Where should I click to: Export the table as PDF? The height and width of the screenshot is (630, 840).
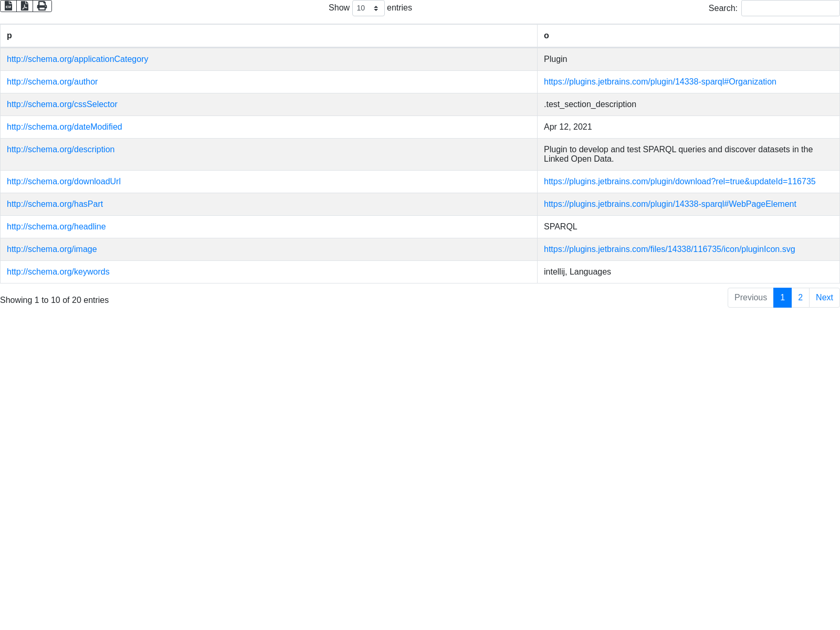coord(25,6)
